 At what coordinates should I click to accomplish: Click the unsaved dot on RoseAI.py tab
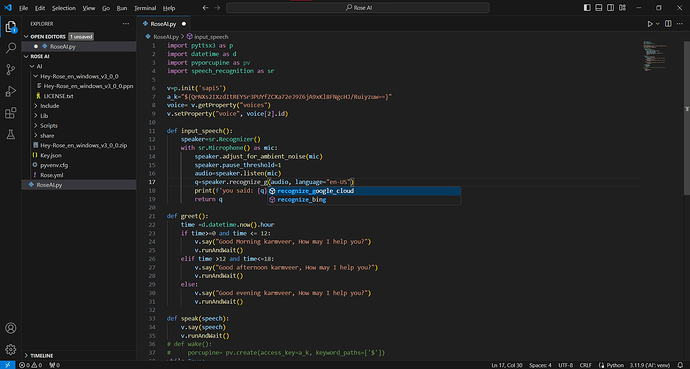(184, 24)
